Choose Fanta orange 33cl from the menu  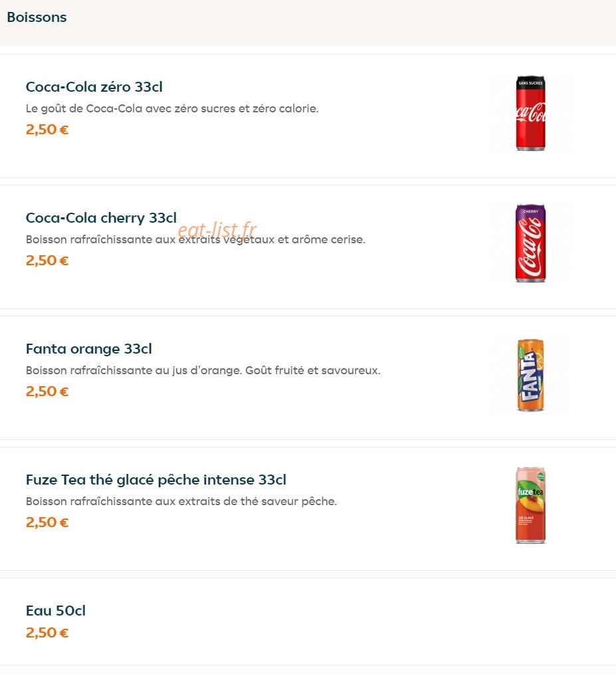tap(89, 349)
